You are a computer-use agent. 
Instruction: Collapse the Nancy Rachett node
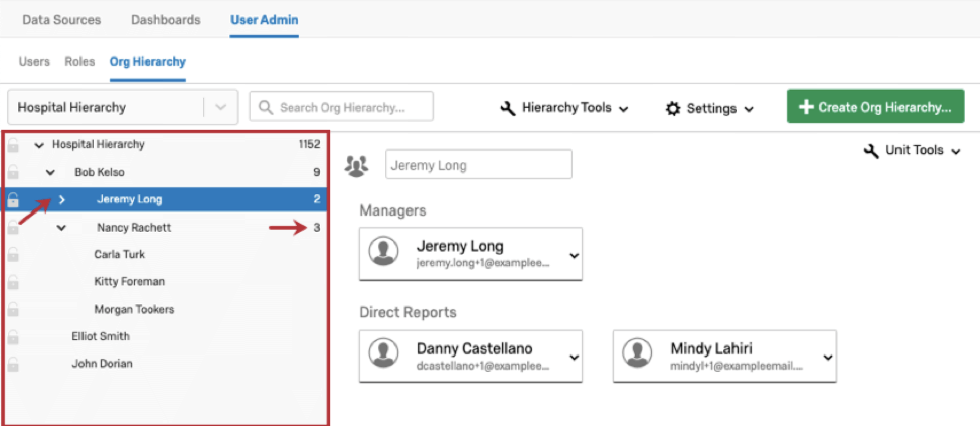[61, 228]
